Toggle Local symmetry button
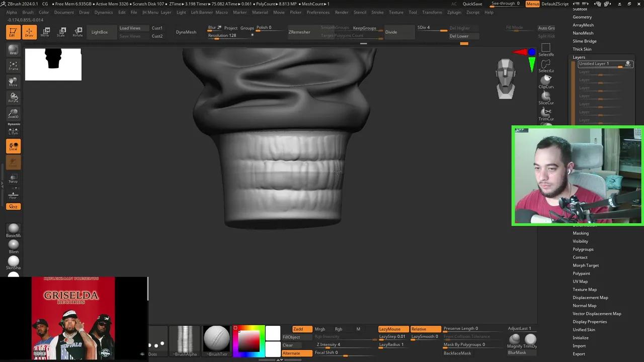644x362 pixels. [x=13, y=146]
